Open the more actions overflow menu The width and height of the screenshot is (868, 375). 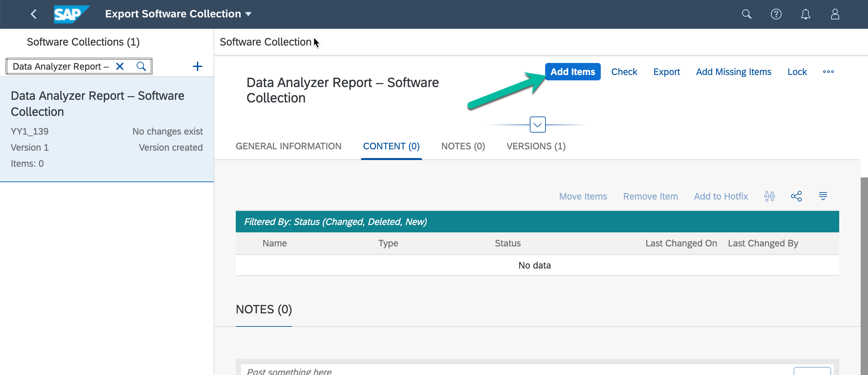[x=828, y=72]
